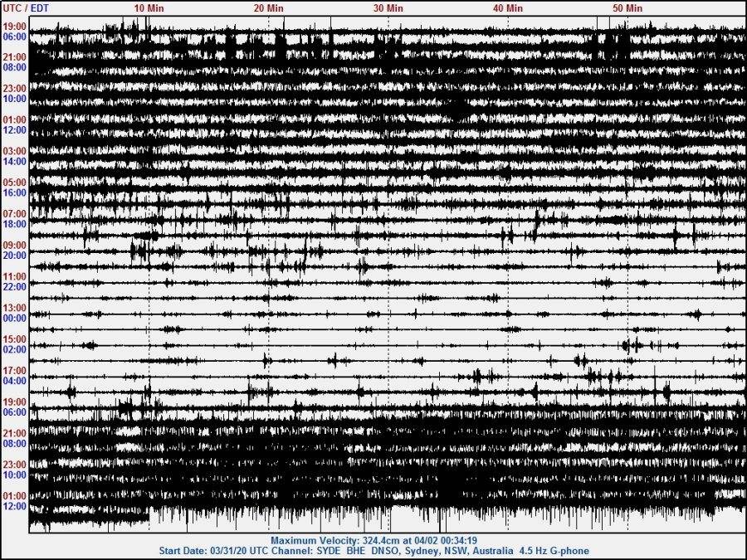Click the EDT label in header
Viewport: 747px width, 560px height.
pos(39,7)
